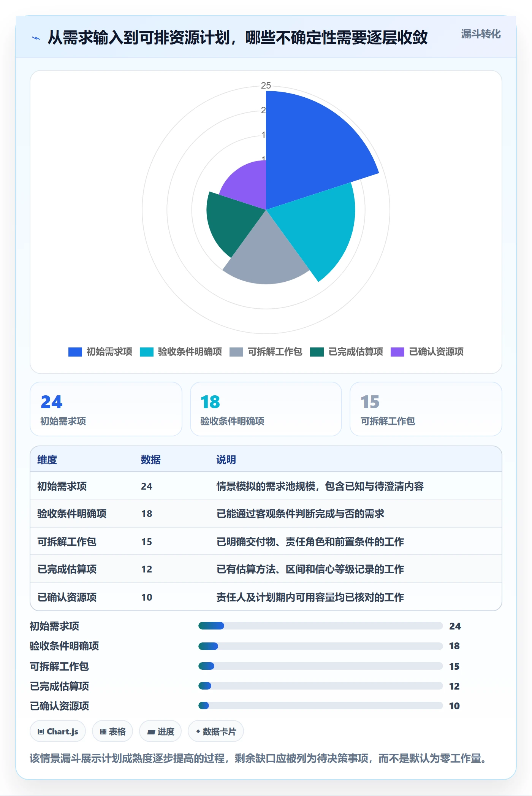Click table value 12 for 已完成估算项
Image resolution: width=532 pixels, height=796 pixels.
point(147,569)
